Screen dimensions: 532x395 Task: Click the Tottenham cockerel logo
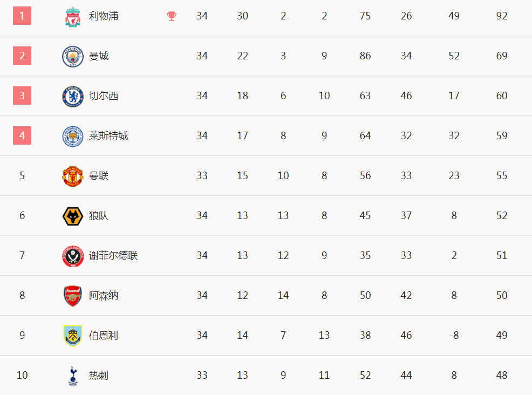pyautogui.click(x=73, y=376)
